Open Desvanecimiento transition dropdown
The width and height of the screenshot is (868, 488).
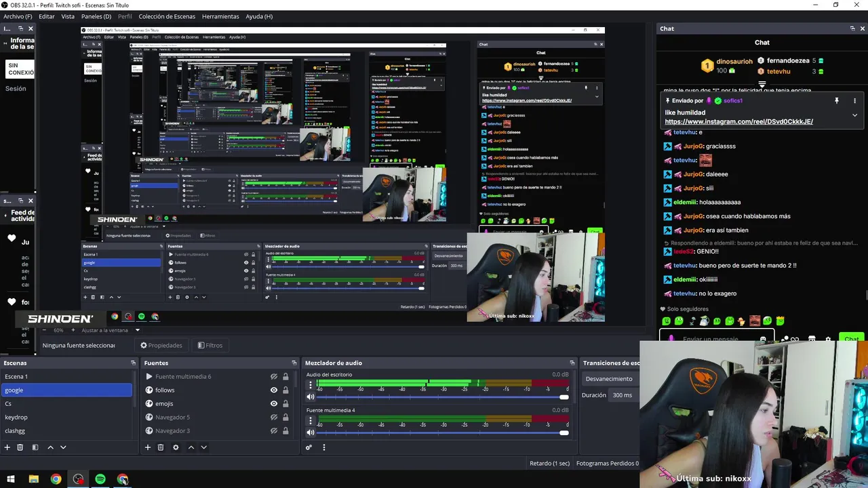point(610,379)
